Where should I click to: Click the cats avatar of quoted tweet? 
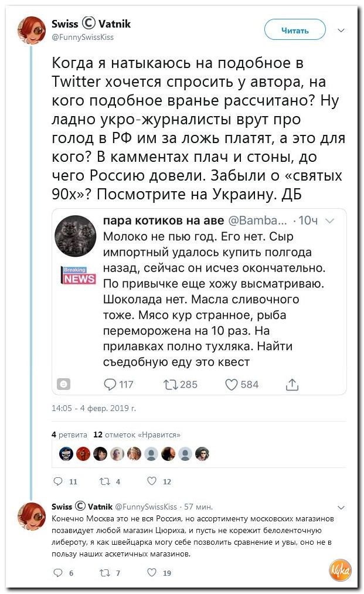click(76, 236)
